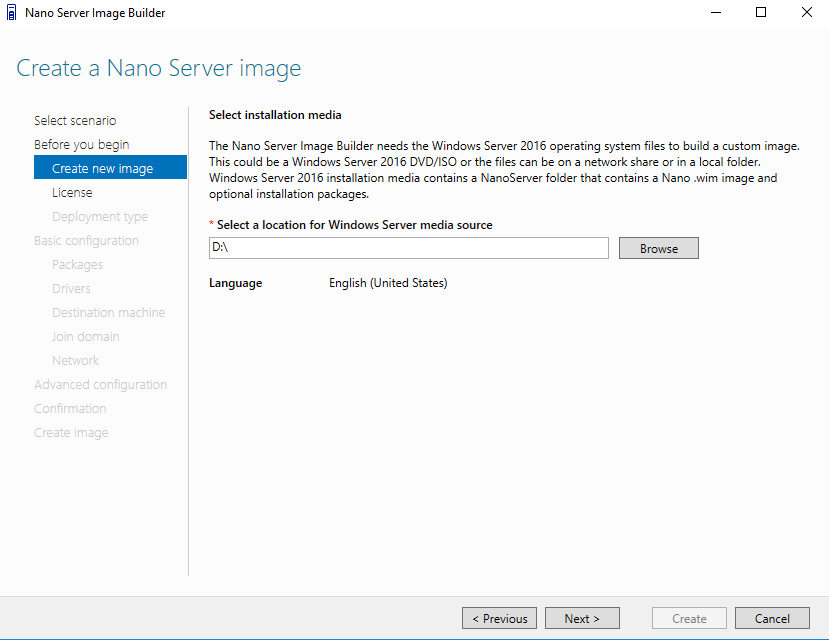
Task: Go to Next wizard page
Action: pyautogui.click(x=582, y=618)
